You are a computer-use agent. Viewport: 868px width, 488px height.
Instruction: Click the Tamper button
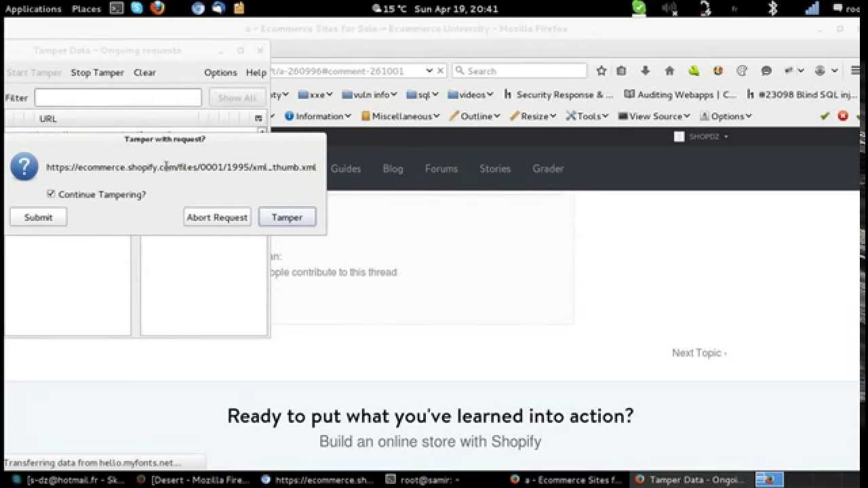coord(287,217)
